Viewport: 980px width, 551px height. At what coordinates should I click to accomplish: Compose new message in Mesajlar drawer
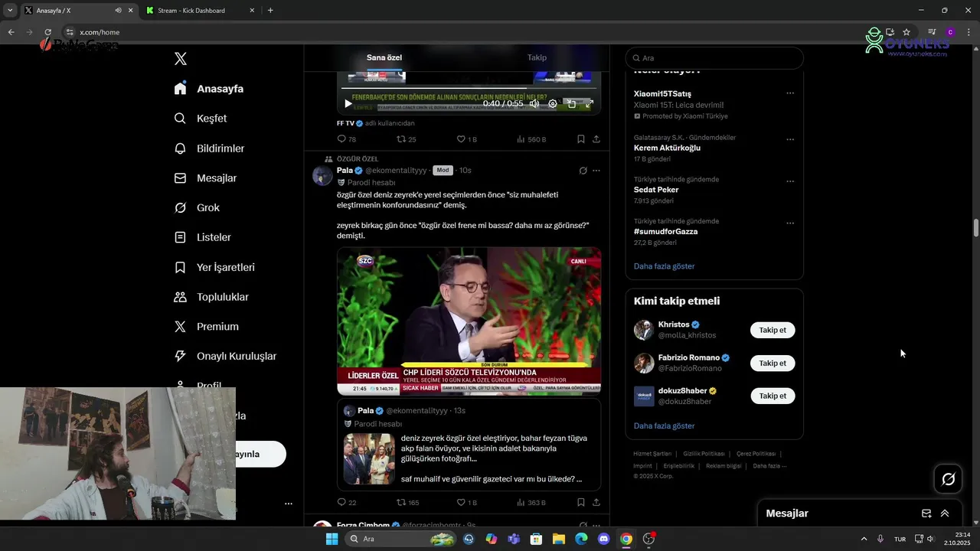[926, 514]
